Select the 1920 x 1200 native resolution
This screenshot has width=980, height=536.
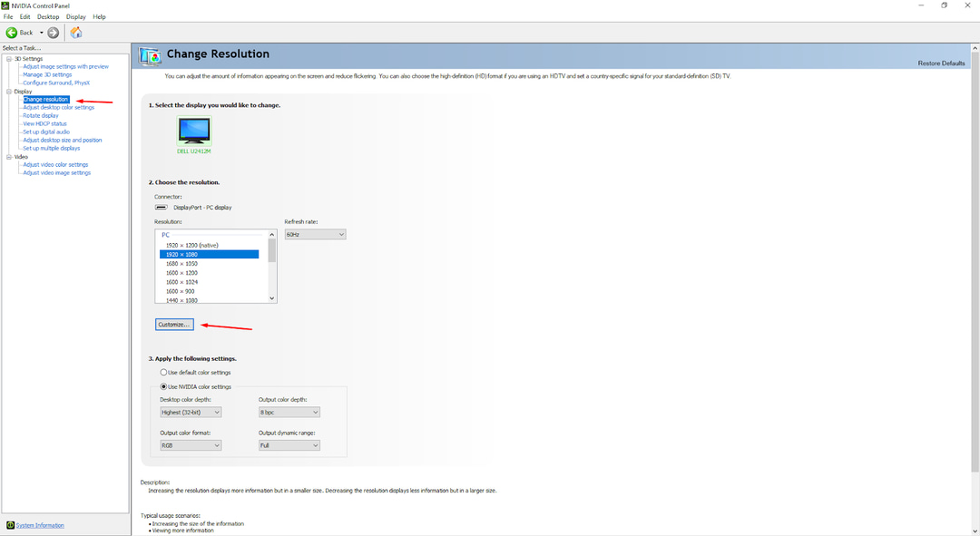[x=191, y=244]
